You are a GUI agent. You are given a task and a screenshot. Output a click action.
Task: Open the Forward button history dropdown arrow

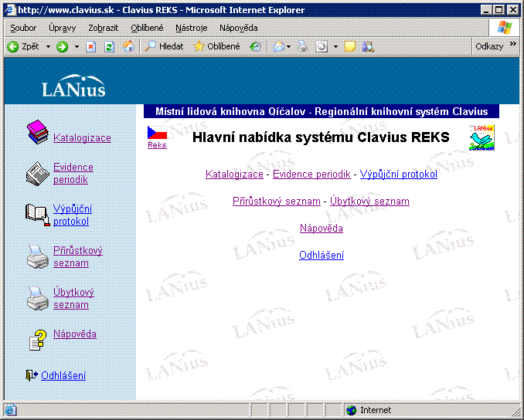(77, 47)
